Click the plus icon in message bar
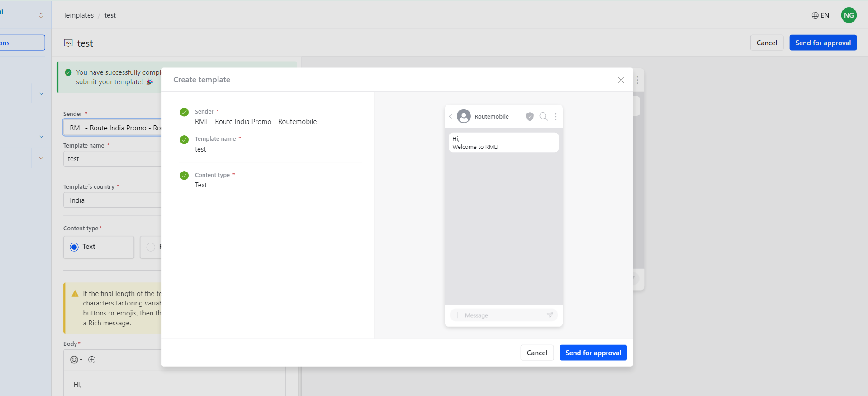The width and height of the screenshot is (868, 396). point(457,315)
